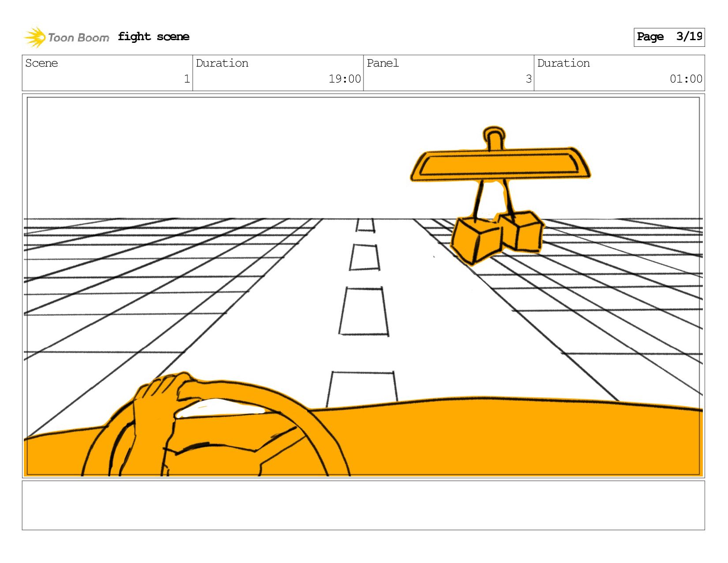Click the storyboard panel drawing of the road

[363, 286]
